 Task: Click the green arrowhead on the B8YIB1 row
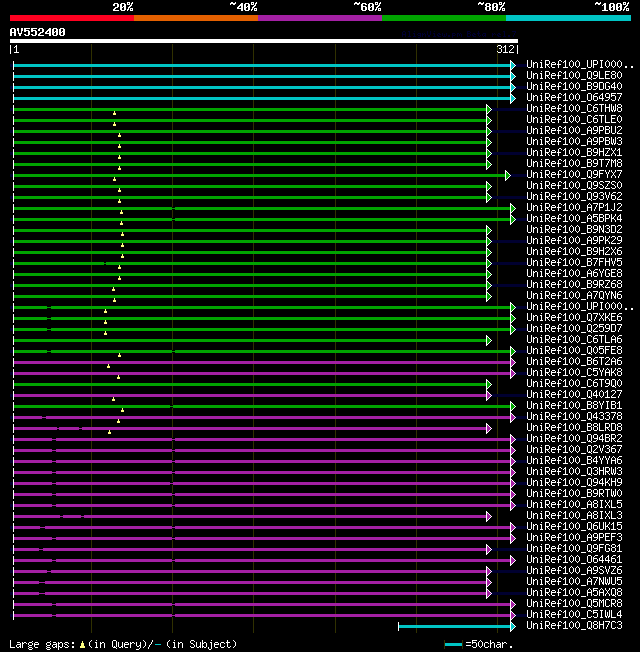point(513,406)
